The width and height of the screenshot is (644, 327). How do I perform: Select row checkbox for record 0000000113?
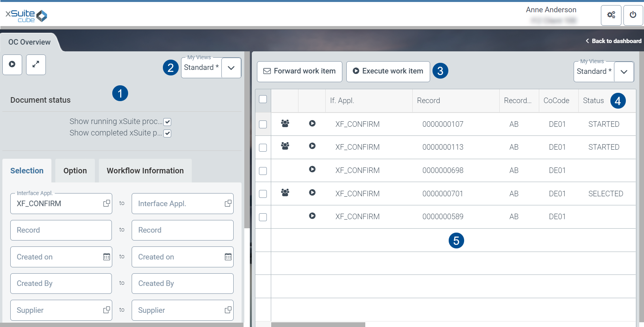(263, 147)
